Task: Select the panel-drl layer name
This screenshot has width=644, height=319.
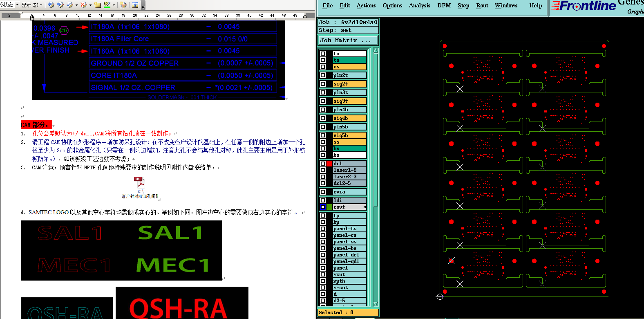Action: (x=350, y=255)
